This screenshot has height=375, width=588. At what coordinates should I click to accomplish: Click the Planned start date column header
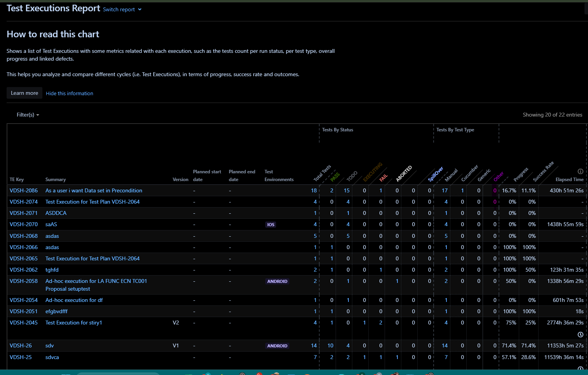207,176
